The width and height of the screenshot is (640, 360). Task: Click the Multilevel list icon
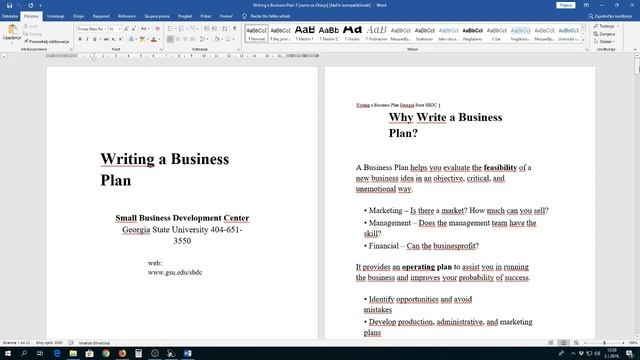[193, 29]
